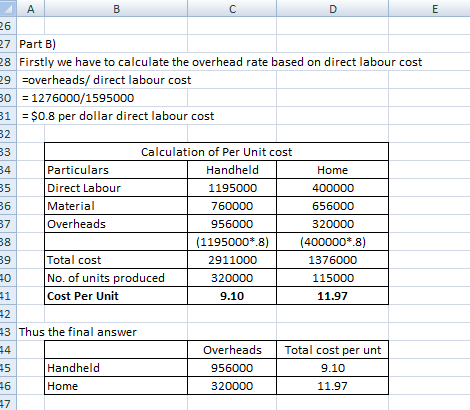The width and height of the screenshot is (470, 410).
Task: Select the row 47 header
Action: (x=7, y=403)
